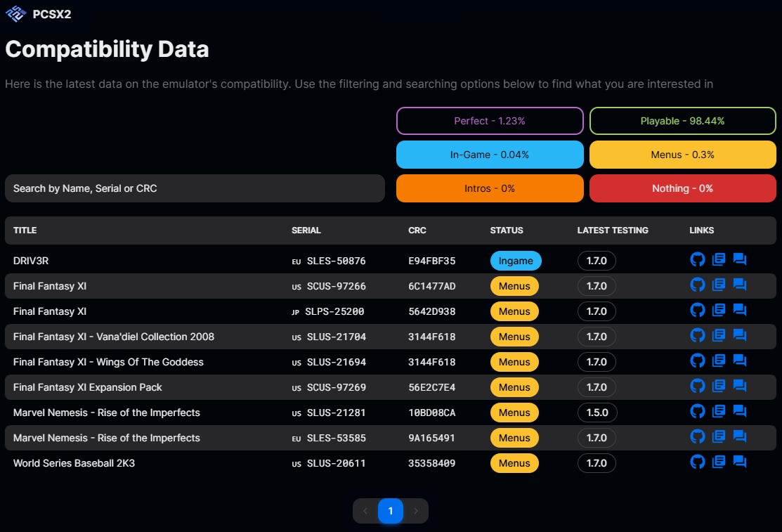
Task: Click the search by name field
Action: tap(195, 188)
